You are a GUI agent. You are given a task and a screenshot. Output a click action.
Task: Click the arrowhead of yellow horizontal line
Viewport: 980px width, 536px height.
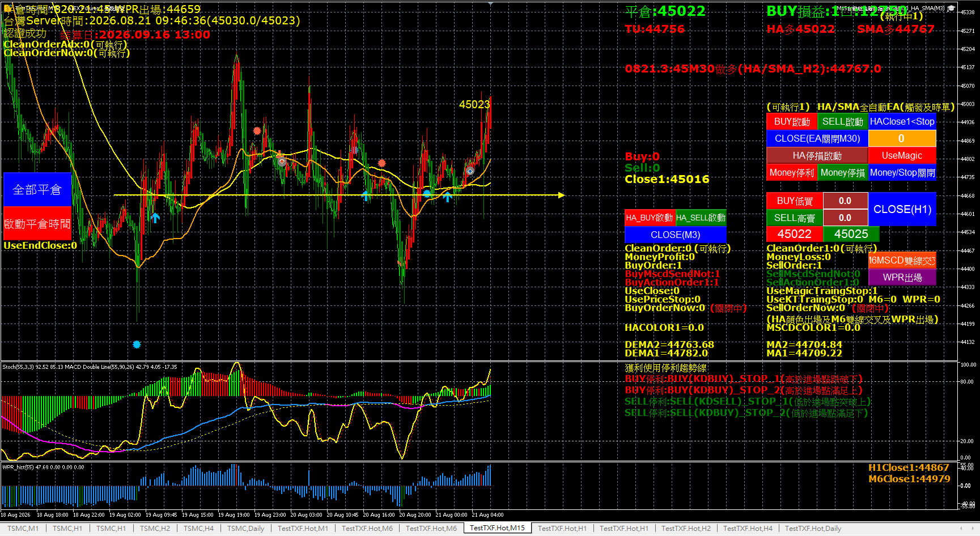pos(561,195)
